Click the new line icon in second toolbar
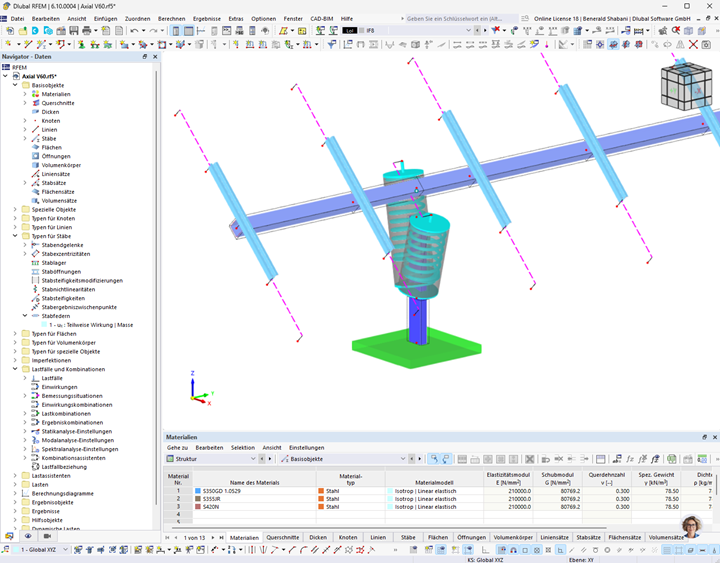The width and height of the screenshot is (720, 563). click(x=28, y=45)
